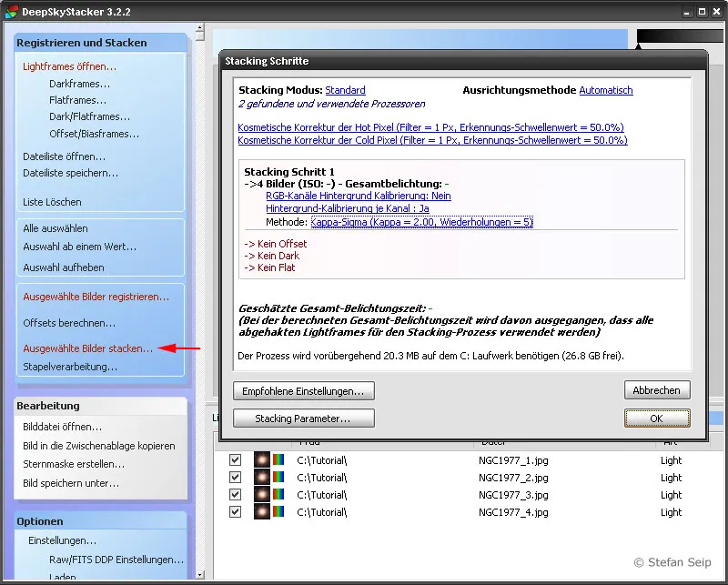This screenshot has height=585, width=728.
Task: Click Lightframes öffnen in sidebar
Action: [x=70, y=66]
